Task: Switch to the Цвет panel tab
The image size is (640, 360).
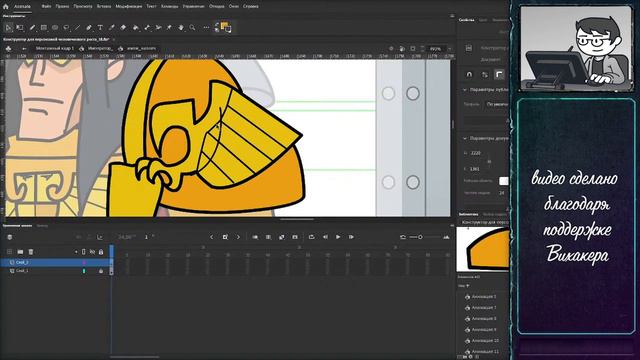Action: [483, 20]
